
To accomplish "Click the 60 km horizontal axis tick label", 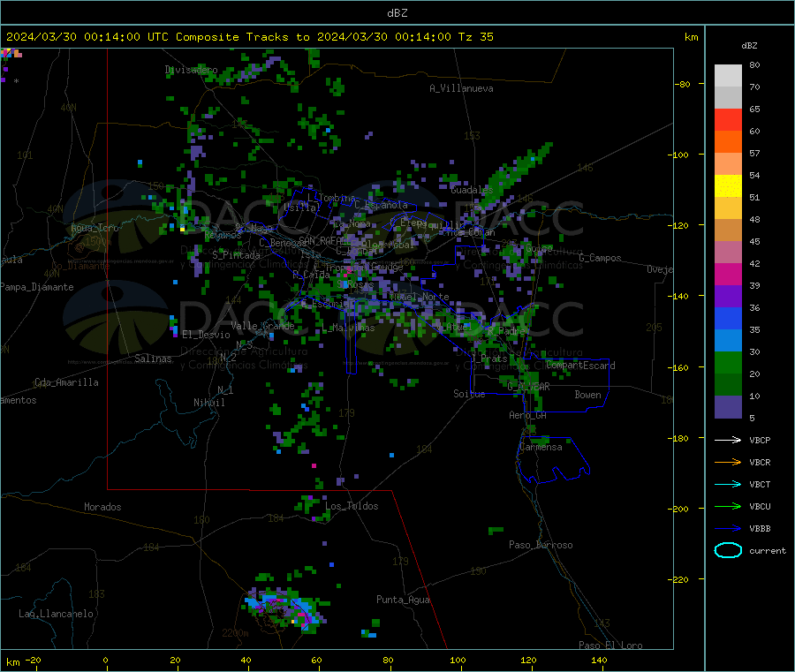I will coord(316,660).
